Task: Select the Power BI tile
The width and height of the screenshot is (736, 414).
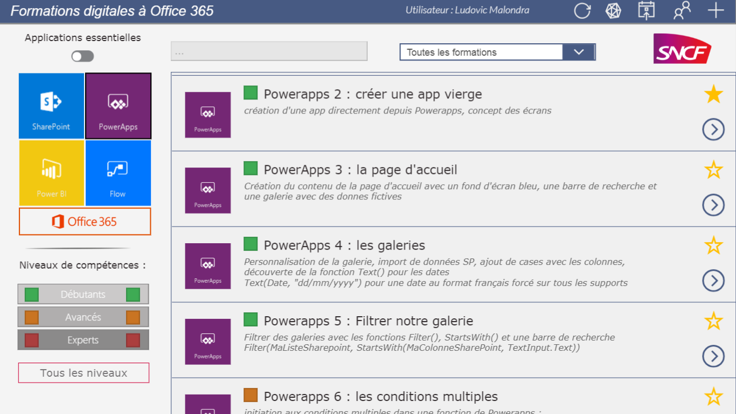Action: tap(51, 173)
